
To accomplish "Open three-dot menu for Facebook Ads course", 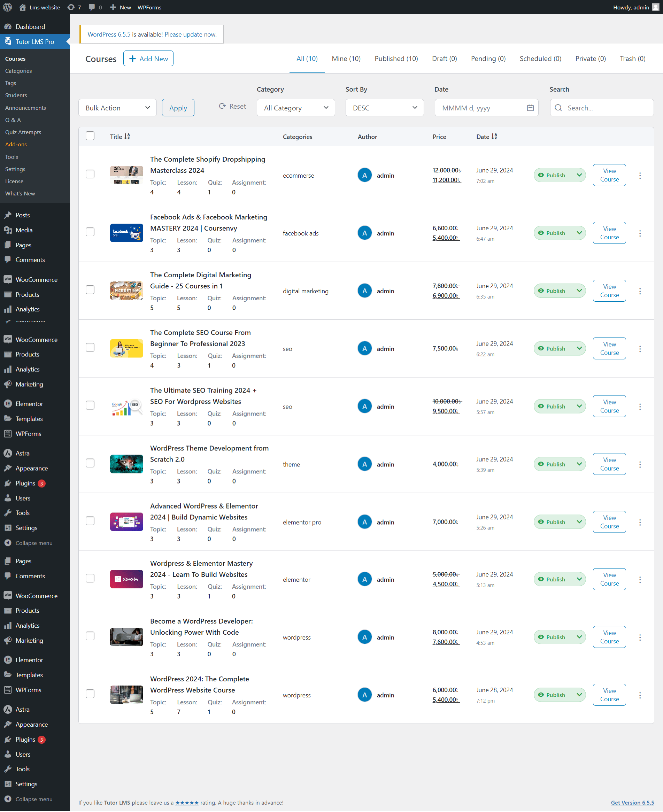I will 640,233.
